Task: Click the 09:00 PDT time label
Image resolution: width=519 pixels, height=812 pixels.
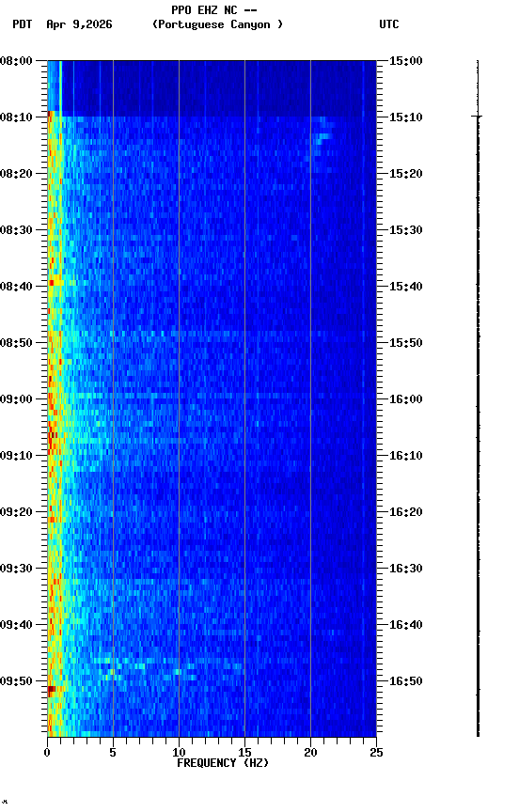Action: point(16,399)
